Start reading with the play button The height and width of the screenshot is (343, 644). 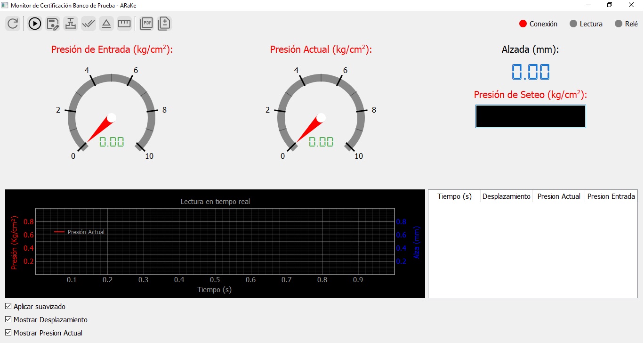[x=35, y=23]
